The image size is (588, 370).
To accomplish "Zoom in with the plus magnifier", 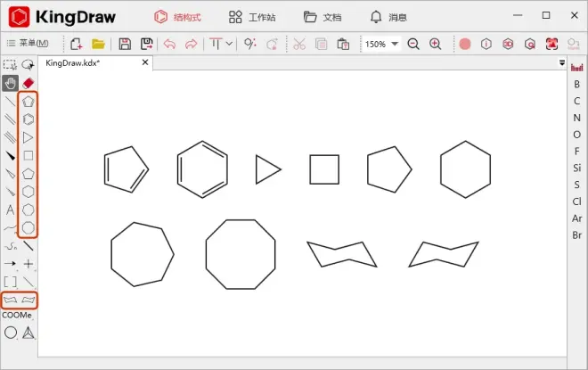I will pos(436,44).
